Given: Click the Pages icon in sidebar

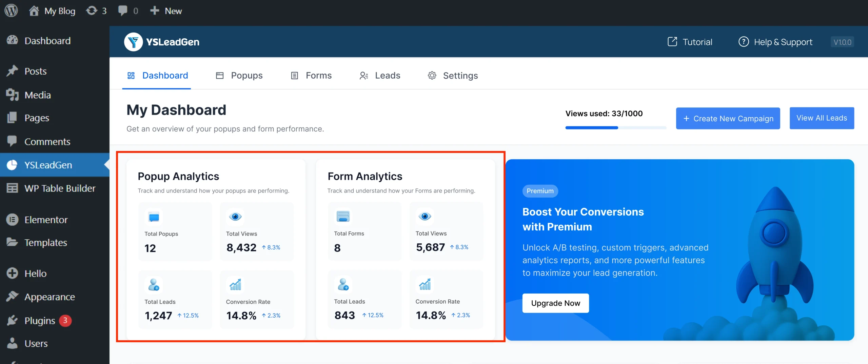Looking at the screenshot, I should pos(12,118).
